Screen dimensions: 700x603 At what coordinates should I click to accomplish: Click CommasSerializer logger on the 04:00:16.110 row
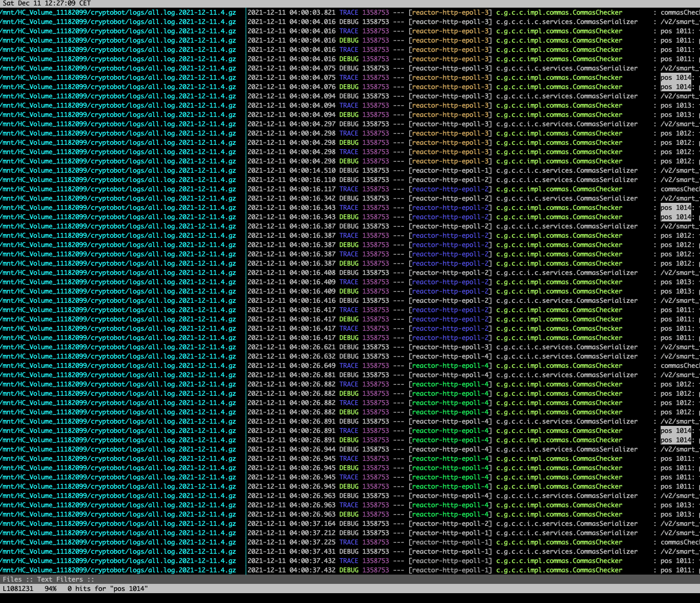pyautogui.click(x=567, y=180)
